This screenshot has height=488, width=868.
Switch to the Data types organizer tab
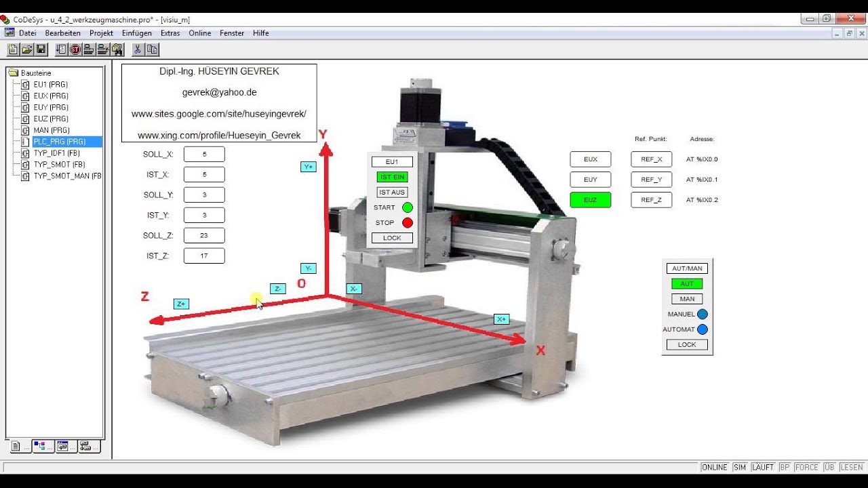[x=42, y=446]
